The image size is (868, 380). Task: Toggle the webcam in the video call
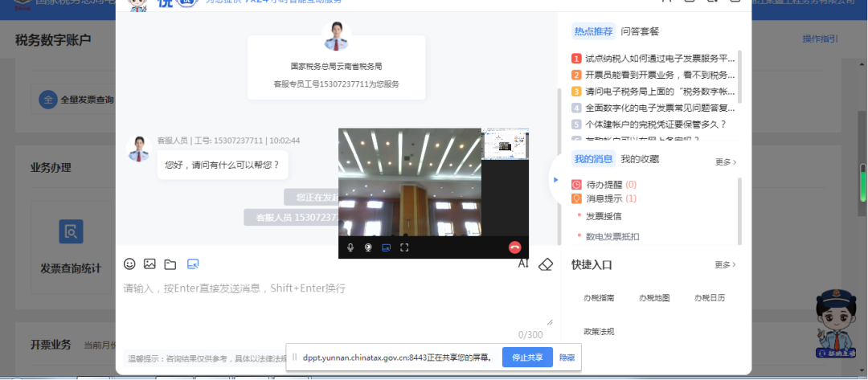[x=368, y=247]
